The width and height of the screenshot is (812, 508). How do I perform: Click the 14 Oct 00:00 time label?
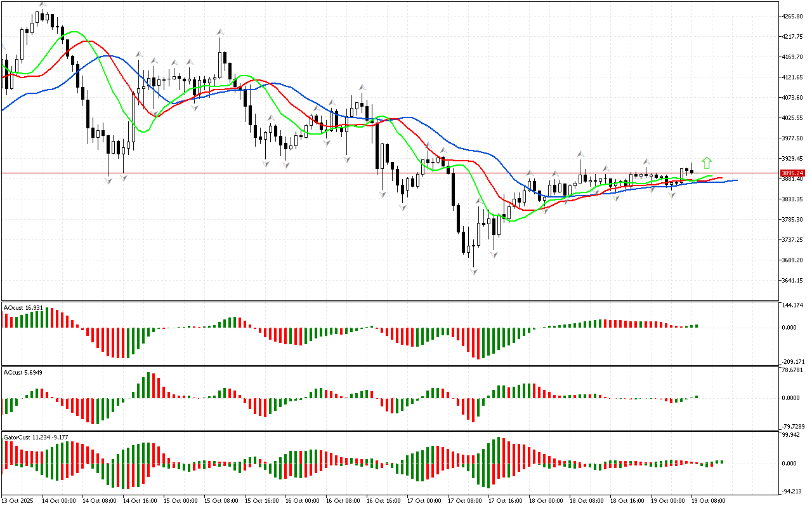coord(59,500)
